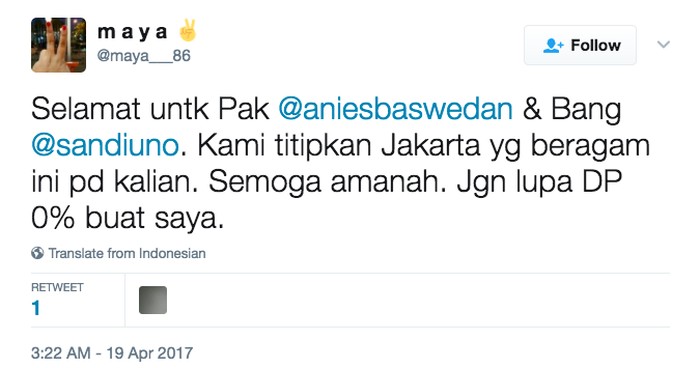Follow the maya account

click(580, 45)
